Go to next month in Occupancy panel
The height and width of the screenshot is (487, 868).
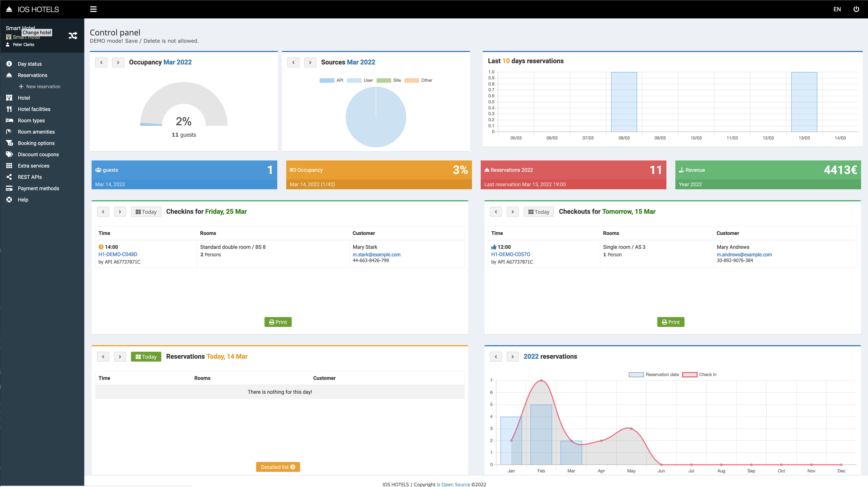point(118,62)
